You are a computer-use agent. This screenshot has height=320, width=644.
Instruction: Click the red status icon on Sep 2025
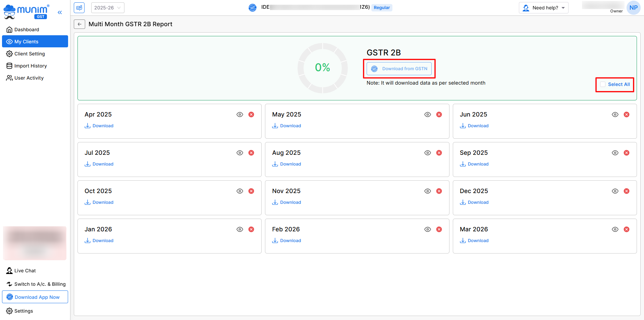626,153
